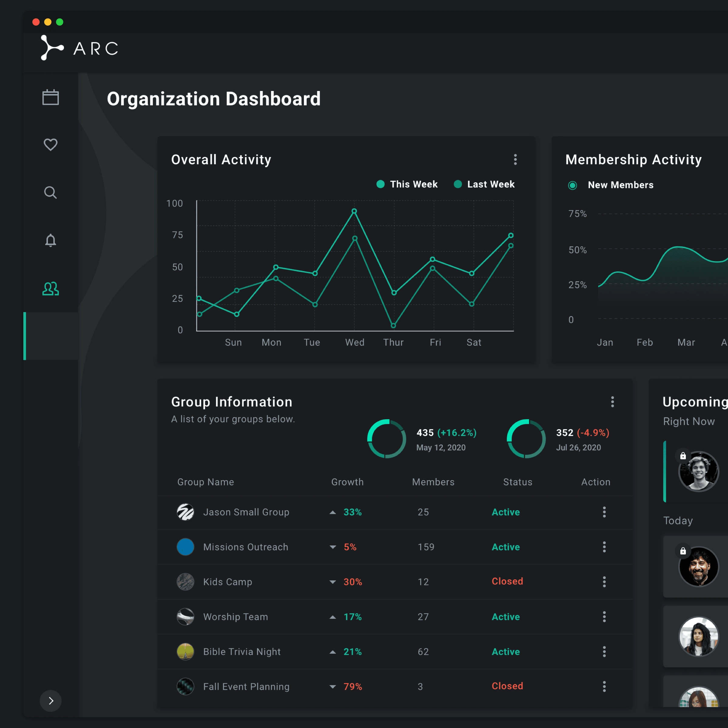Open Group Information kebab menu
The width and height of the screenshot is (728, 728).
(x=612, y=402)
